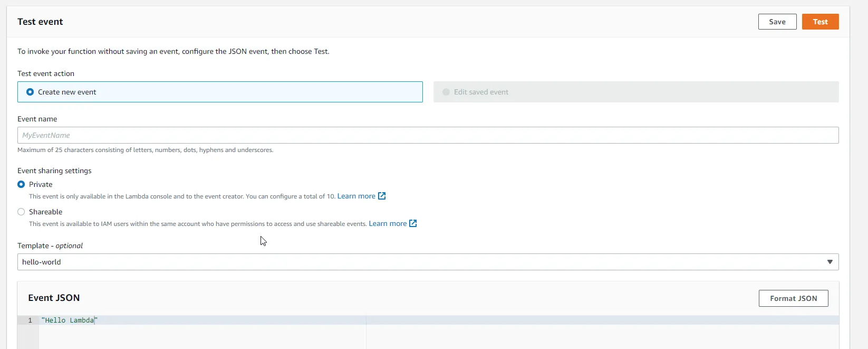Click the Event JSON heading
This screenshot has width=868, height=349.
(x=54, y=298)
